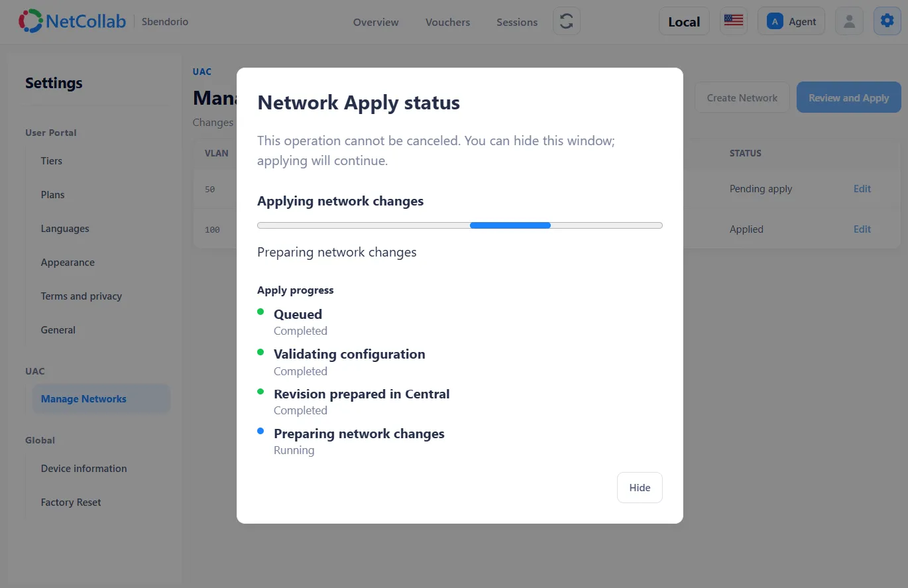The height and width of the screenshot is (588, 908).
Task: Click the Create Network button
Action: point(742,97)
